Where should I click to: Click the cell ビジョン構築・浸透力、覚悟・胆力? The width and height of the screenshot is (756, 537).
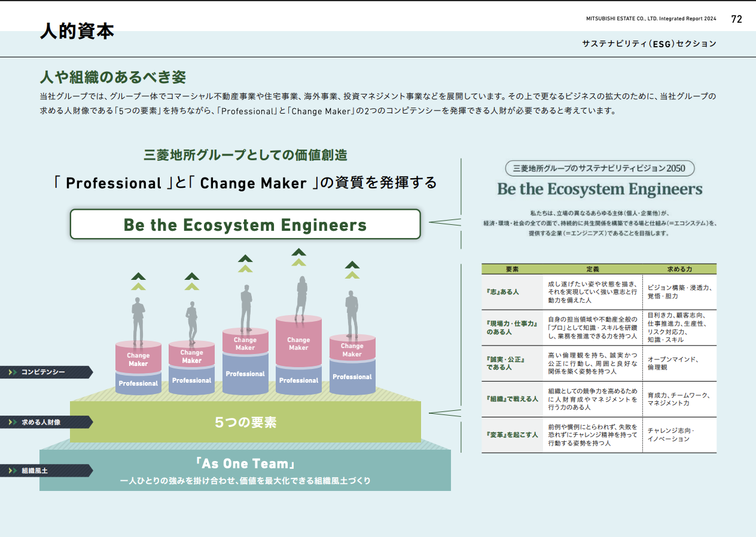pyautogui.click(x=679, y=292)
